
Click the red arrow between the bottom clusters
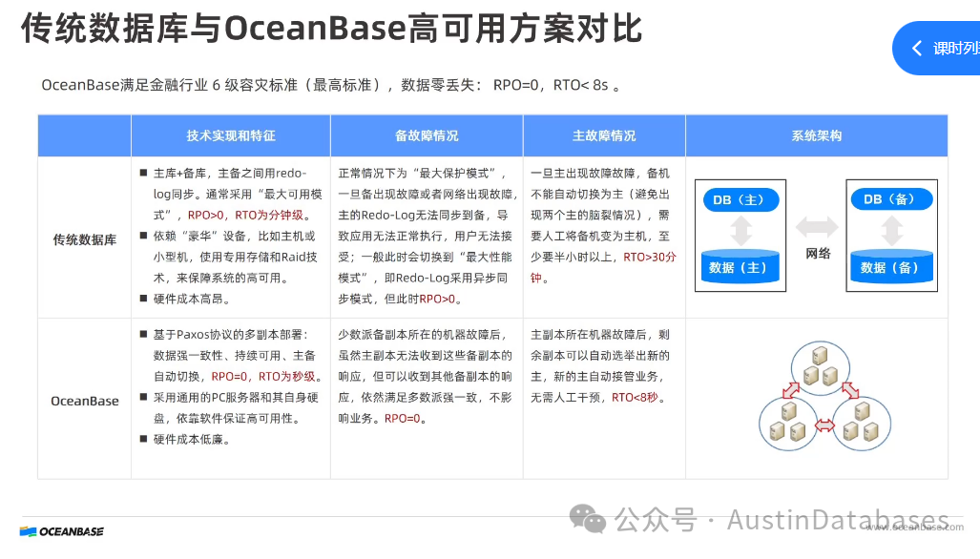(824, 426)
